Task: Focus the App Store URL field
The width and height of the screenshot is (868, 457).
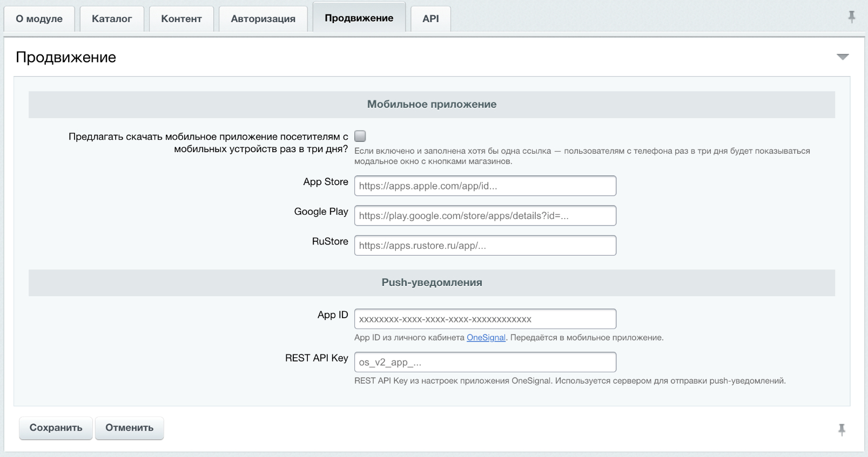Action: pyautogui.click(x=485, y=186)
